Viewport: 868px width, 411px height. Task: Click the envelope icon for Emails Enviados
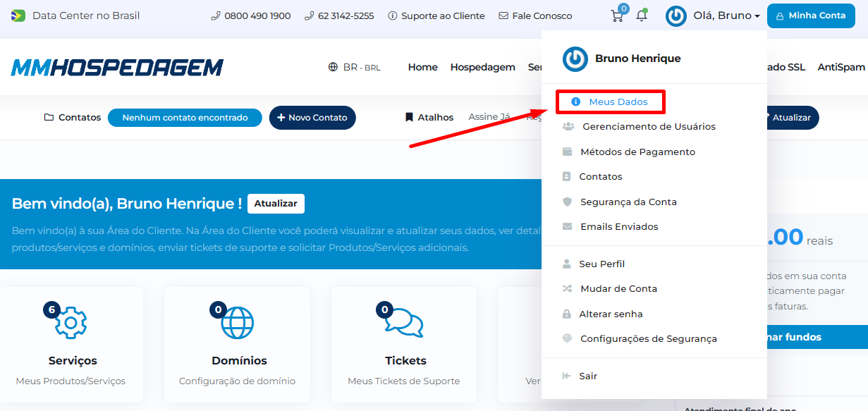tap(567, 227)
